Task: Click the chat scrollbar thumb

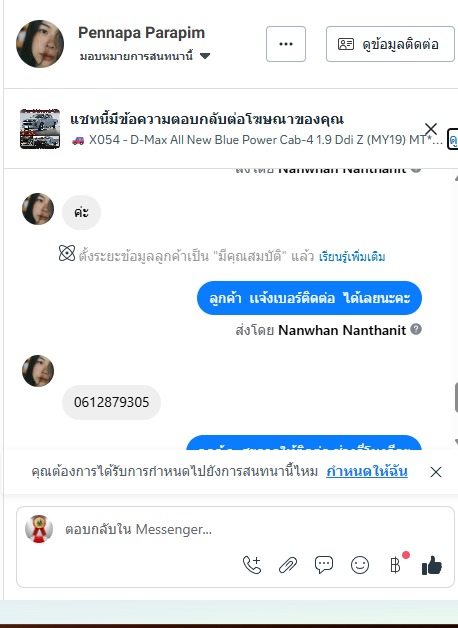Action: [x=456, y=397]
